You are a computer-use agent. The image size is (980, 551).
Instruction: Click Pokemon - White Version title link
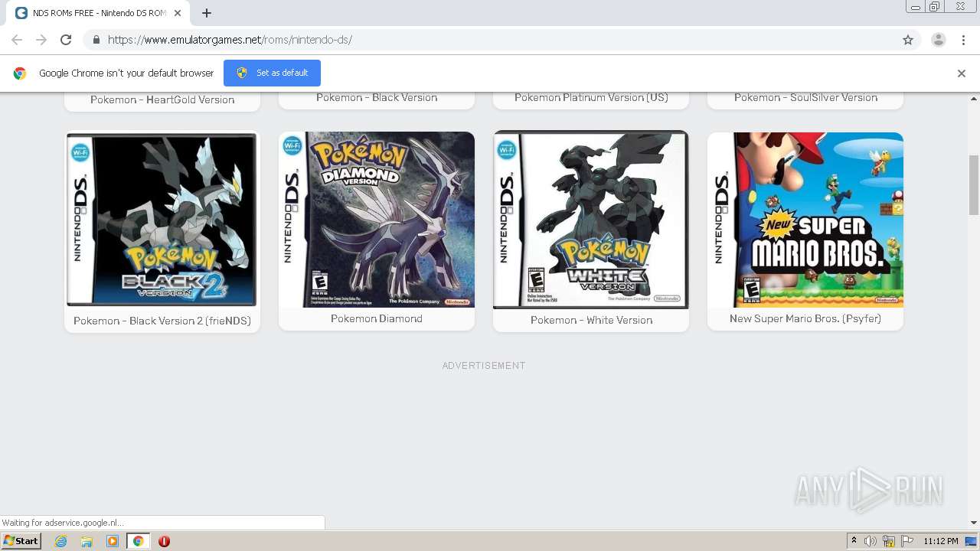tap(591, 320)
